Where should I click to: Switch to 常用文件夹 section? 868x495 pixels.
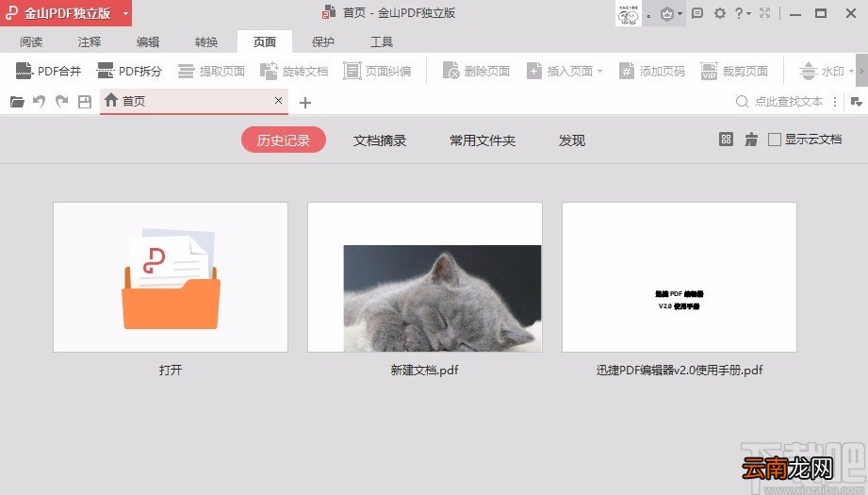[x=483, y=140]
